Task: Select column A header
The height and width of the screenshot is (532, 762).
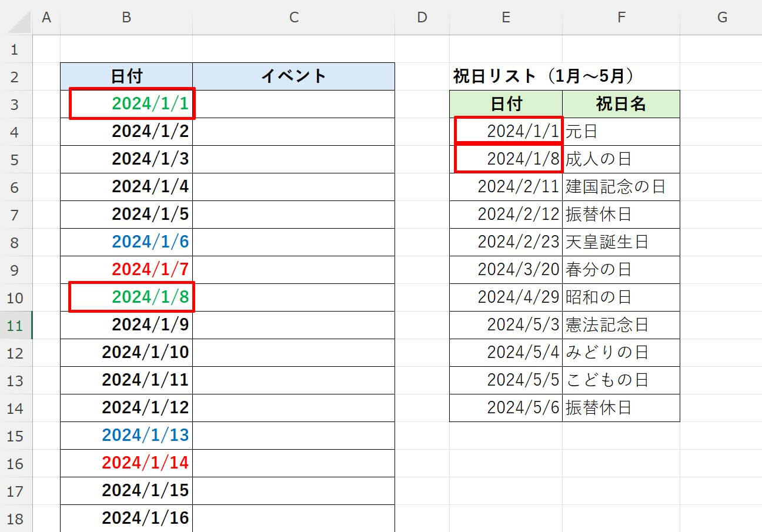Action: 46,18
